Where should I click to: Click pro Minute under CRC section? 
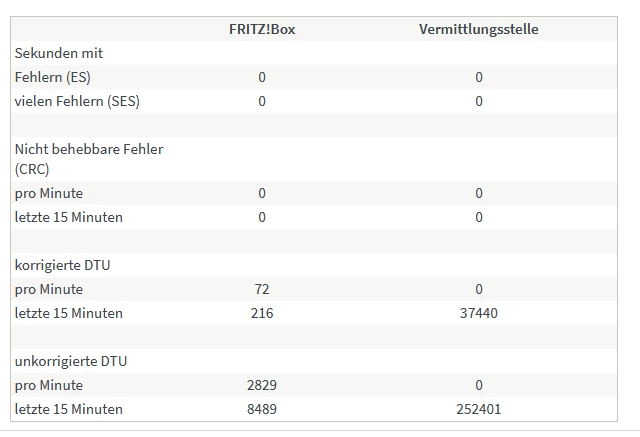[x=49, y=193]
